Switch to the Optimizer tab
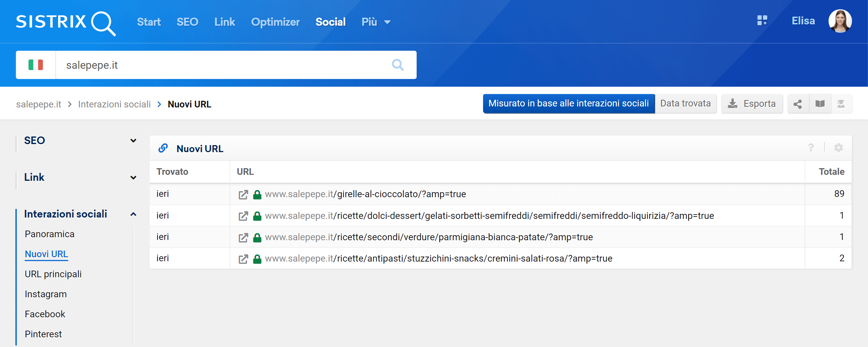The width and height of the screenshot is (868, 347). tap(275, 22)
